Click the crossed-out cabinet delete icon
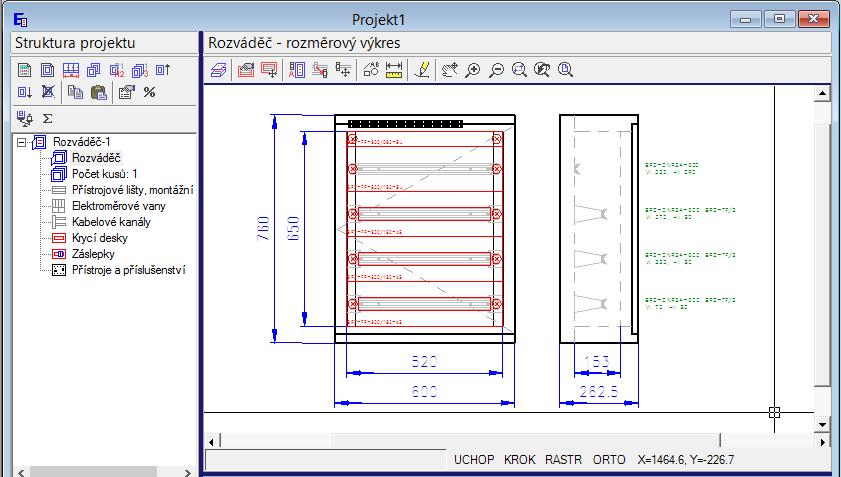Viewport: 841px width, 477px height. tap(48, 92)
